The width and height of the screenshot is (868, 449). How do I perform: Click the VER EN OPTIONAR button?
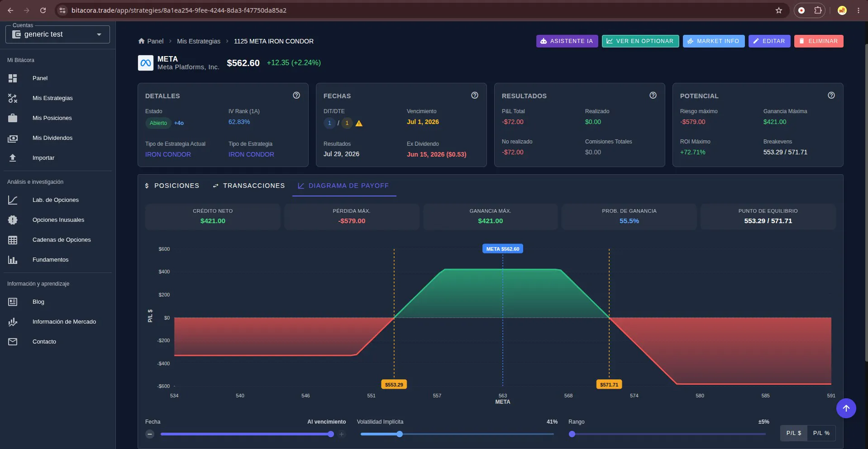click(640, 41)
